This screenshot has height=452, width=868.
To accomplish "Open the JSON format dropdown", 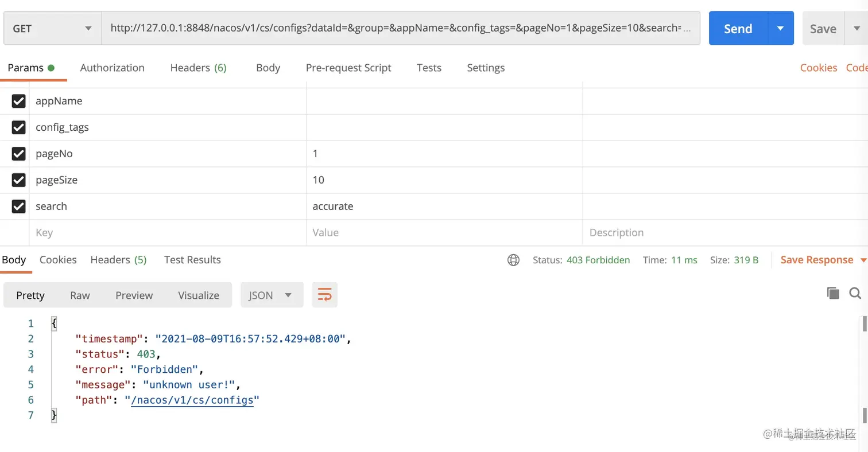I will tap(272, 295).
